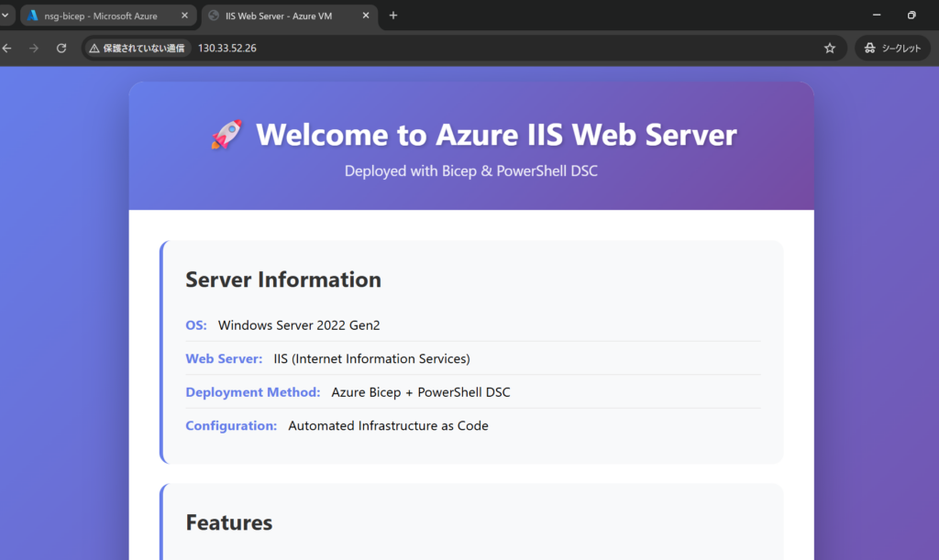Image resolution: width=939 pixels, height=560 pixels.
Task: Click the Deployment Method label
Action: click(x=252, y=392)
